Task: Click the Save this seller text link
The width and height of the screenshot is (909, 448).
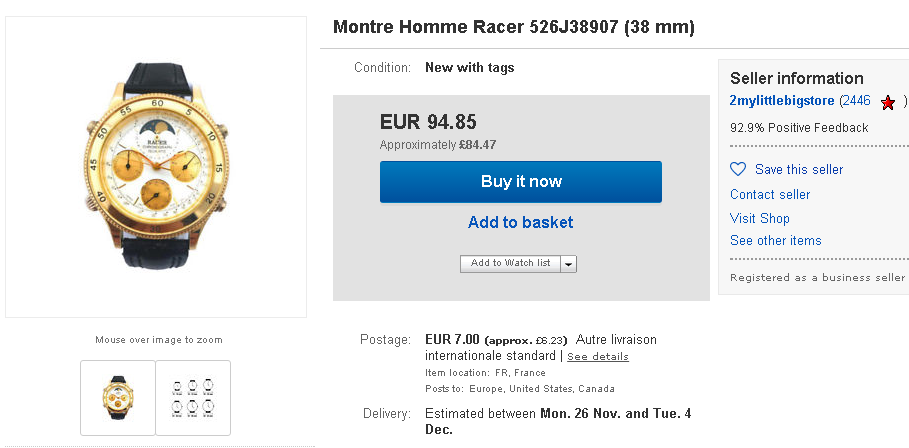Action: (799, 170)
